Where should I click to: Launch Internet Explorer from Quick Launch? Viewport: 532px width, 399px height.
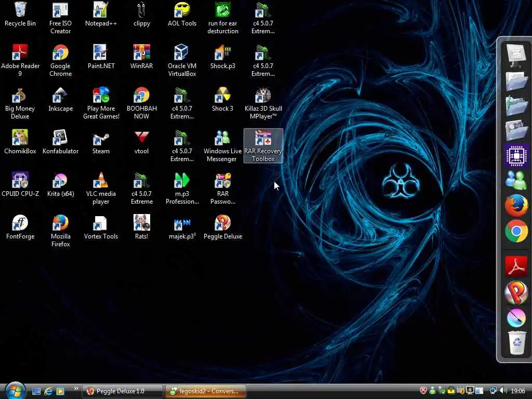tap(48, 391)
